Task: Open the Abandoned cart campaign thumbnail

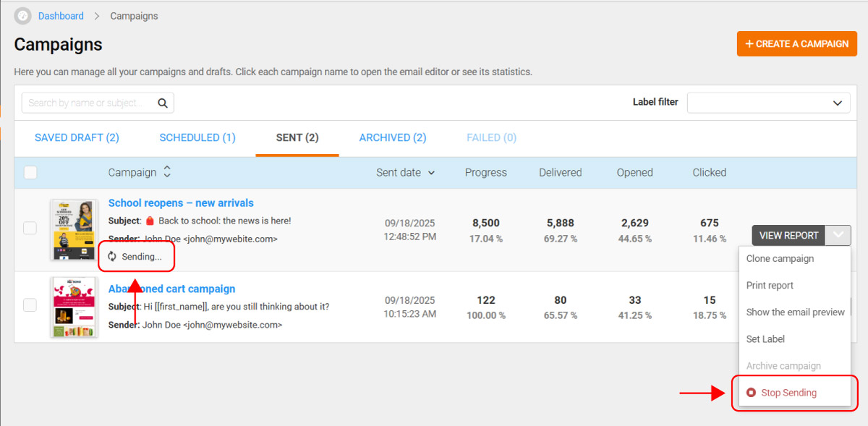Action: click(74, 307)
